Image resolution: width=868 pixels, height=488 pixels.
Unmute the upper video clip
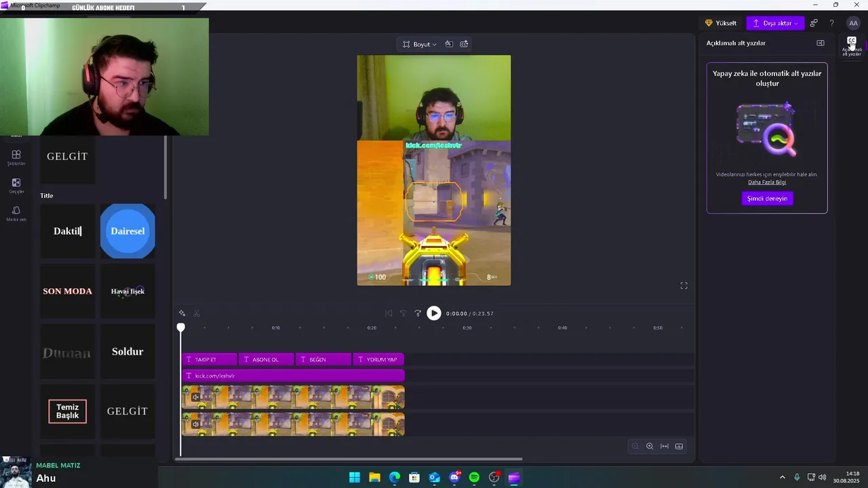click(196, 397)
